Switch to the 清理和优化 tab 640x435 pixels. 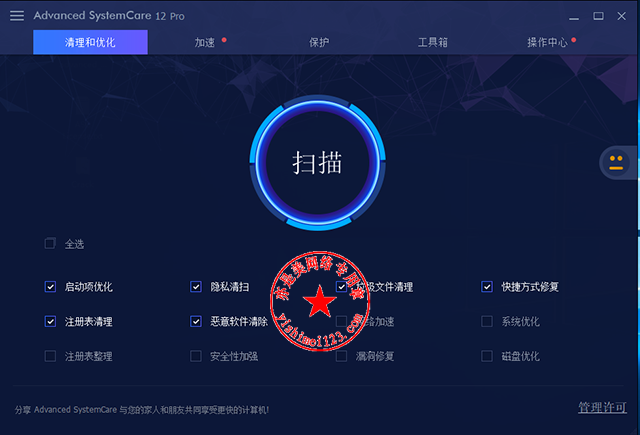tap(90, 42)
